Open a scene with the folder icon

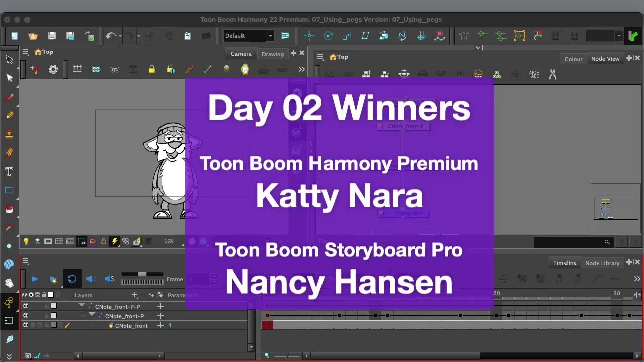(33, 36)
